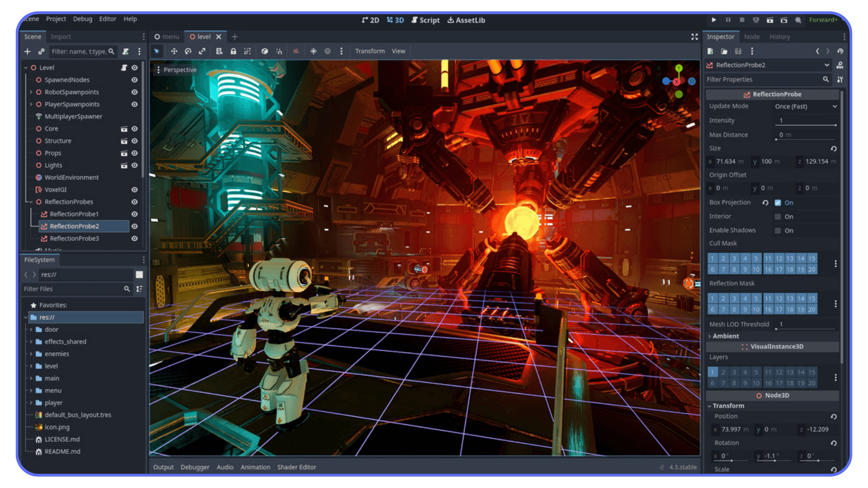Toggle Cull Mask layer 20 in the Inspector

pos(811,269)
